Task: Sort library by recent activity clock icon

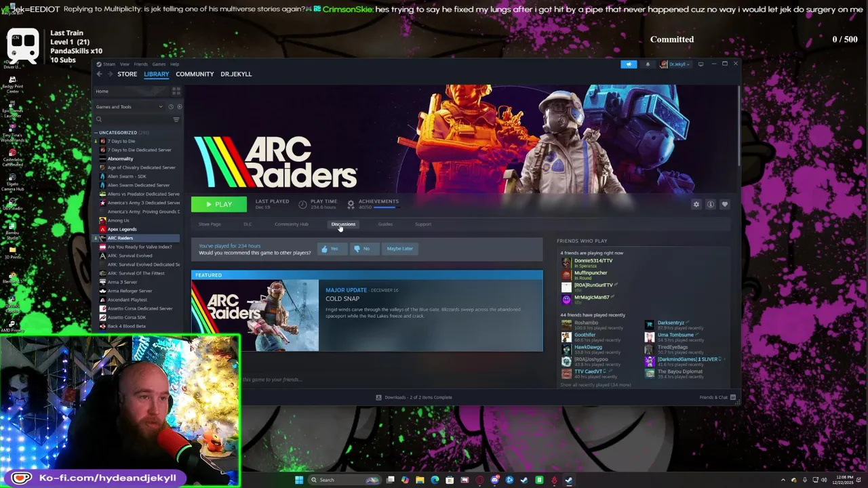Action: tap(171, 106)
